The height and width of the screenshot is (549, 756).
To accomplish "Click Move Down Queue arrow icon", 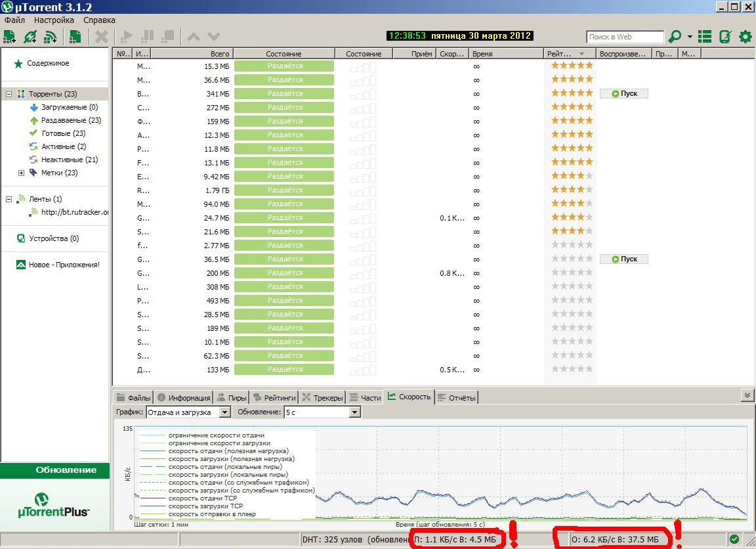I will pos(213,37).
